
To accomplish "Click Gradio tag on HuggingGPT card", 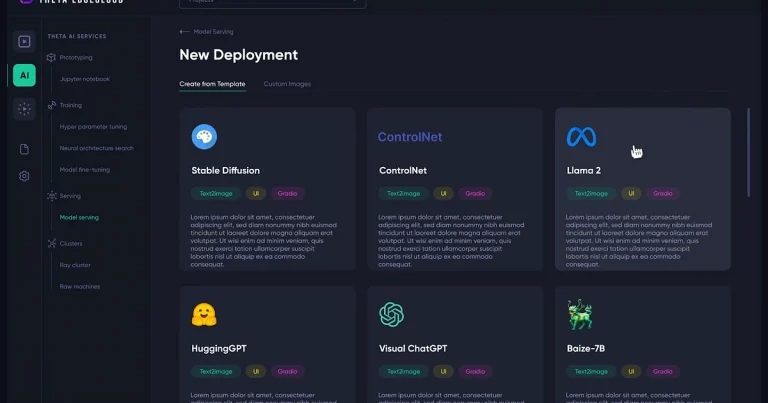I will tap(287, 371).
